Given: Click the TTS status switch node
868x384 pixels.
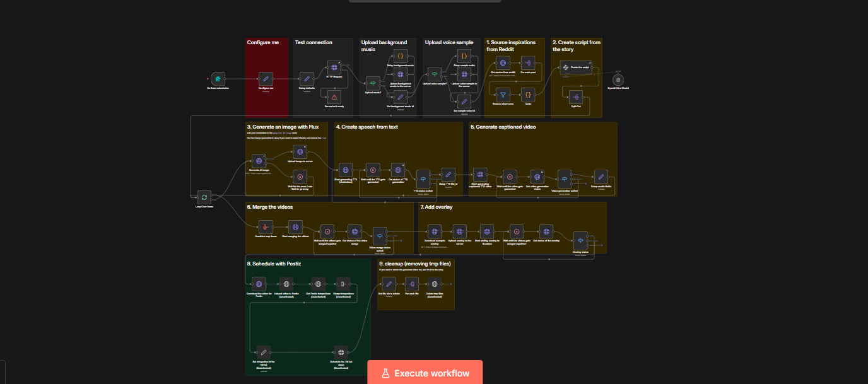Looking at the screenshot, I should pyautogui.click(x=423, y=178).
